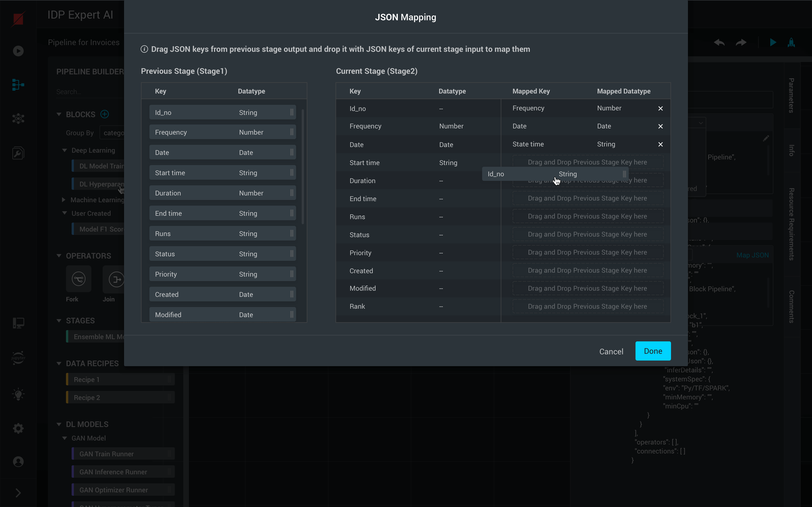Drag Id_no key to Duration row mapping
The width and height of the screenshot is (812, 507).
click(x=587, y=181)
